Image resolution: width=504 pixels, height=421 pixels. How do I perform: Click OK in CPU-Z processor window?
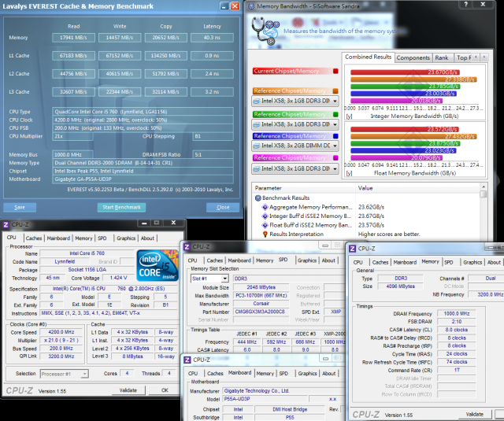coord(165,390)
